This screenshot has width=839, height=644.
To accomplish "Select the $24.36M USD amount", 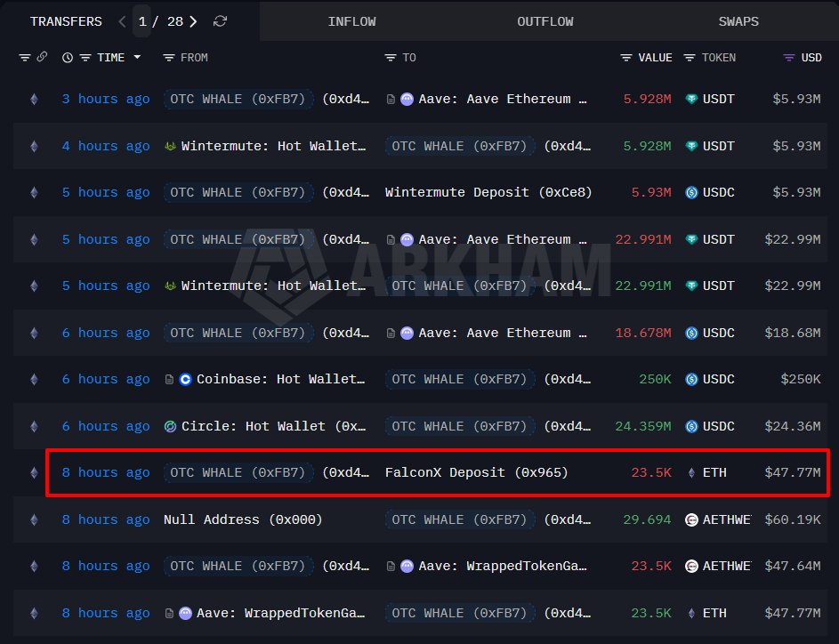I will [x=793, y=426].
